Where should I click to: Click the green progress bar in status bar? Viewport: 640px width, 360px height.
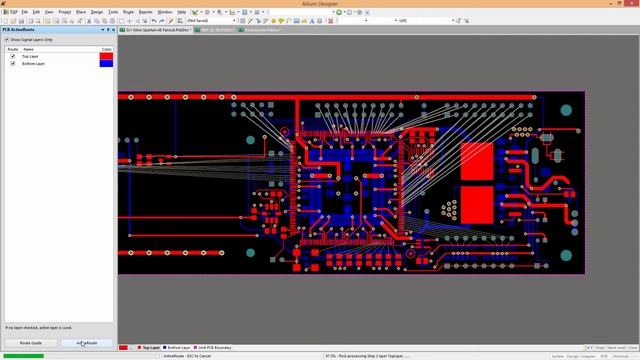pos(23,356)
